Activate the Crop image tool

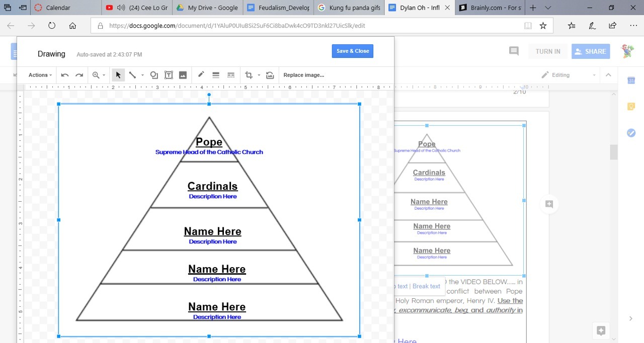pyautogui.click(x=249, y=75)
